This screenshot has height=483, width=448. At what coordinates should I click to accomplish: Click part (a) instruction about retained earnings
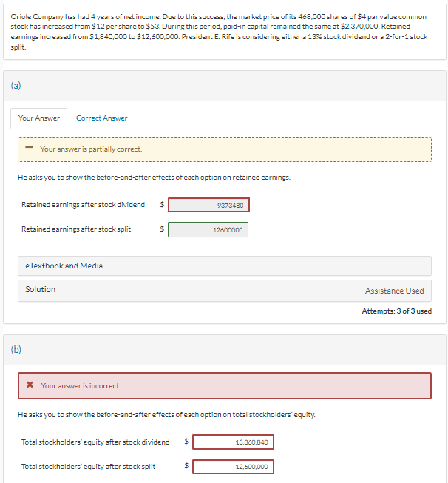point(154,178)
